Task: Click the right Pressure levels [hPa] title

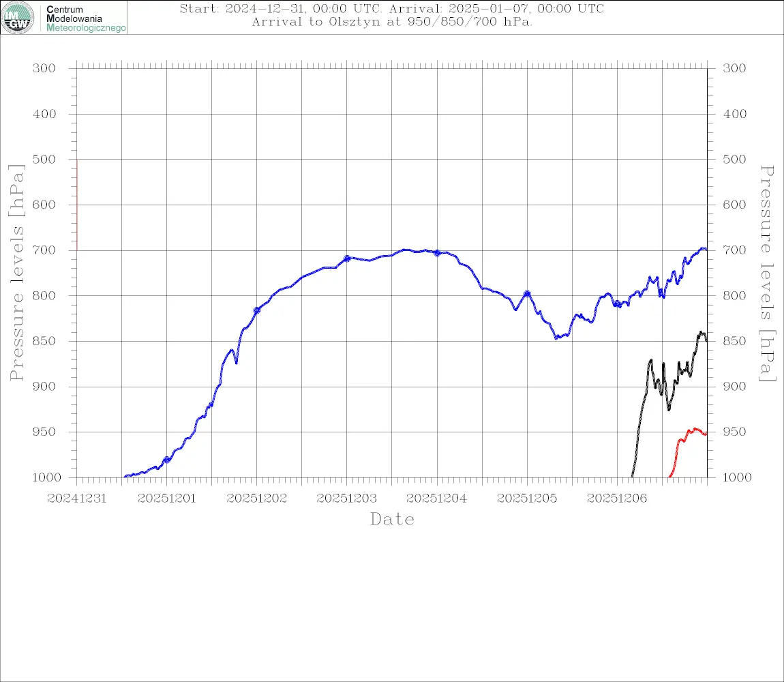Action: pos(768,273)
